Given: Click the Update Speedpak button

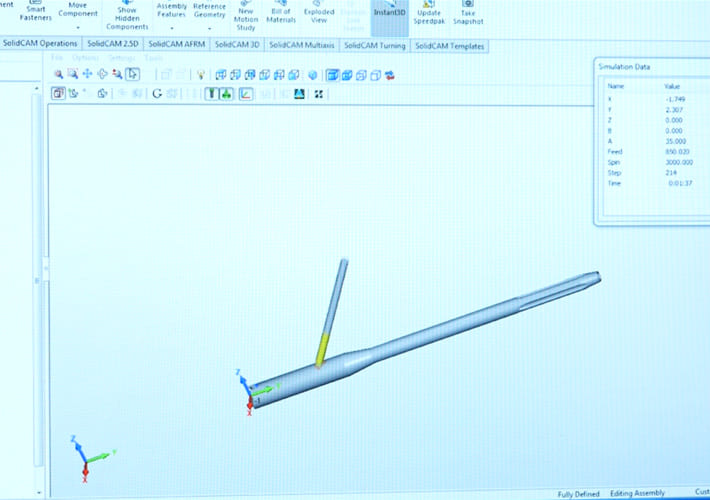Looking at the screenshot, I should 429,14.
